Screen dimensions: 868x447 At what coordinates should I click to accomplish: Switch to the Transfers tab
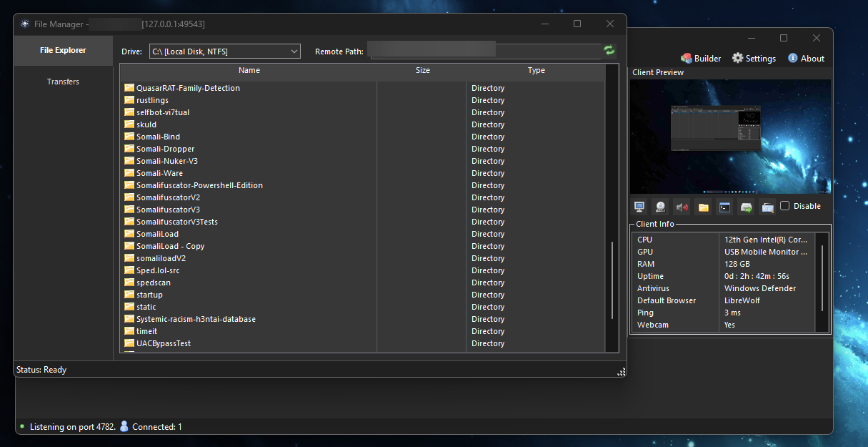coord(63,81)
